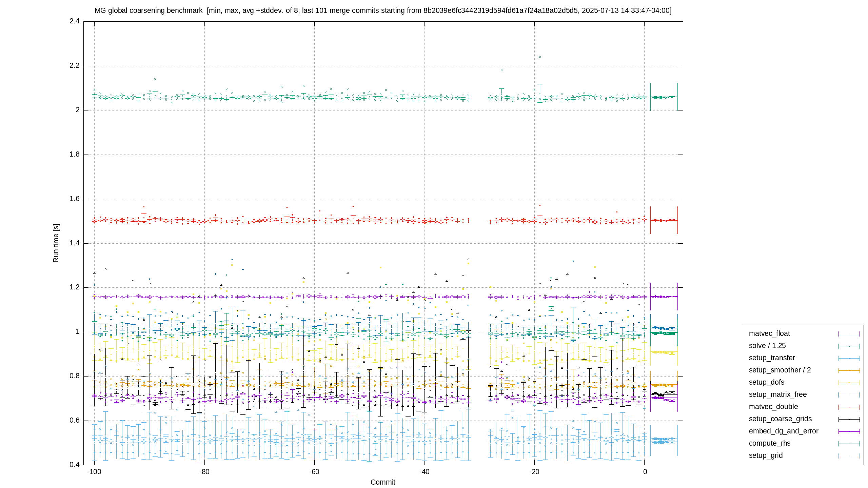Click the setup_coarse_grids legend marker
Screen dimensions: 868x488
[x=849, y=419]
